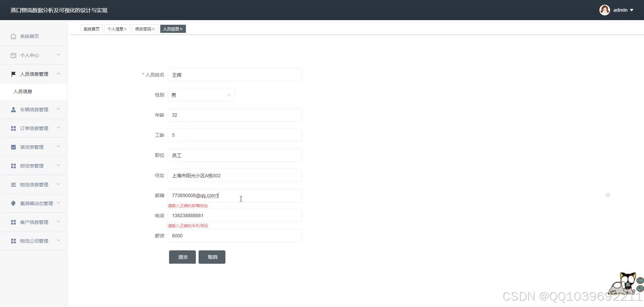Click the person icon beside 车辆信息管理
This screenshot has width=644, height=307.
[13, 110]
